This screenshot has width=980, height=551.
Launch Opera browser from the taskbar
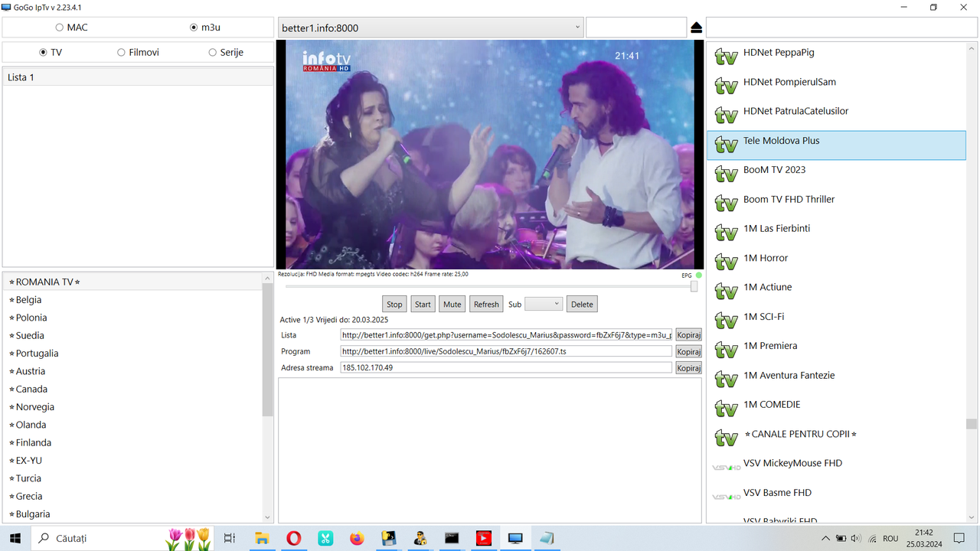(293, 538)
